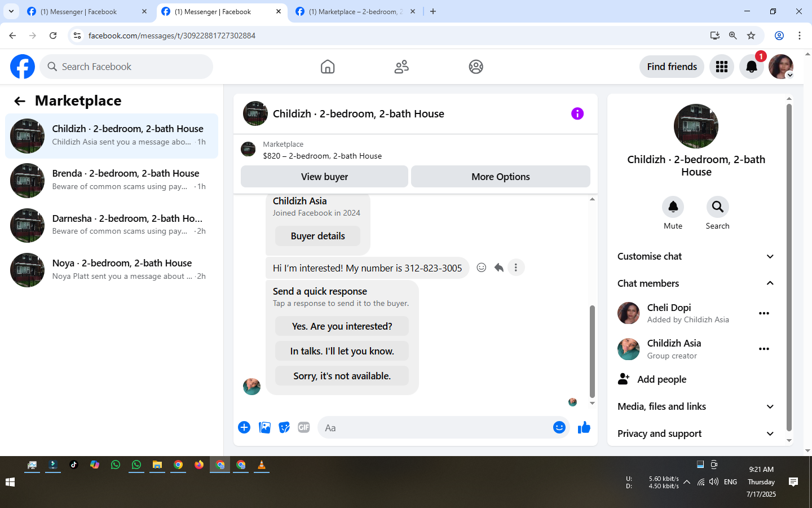Open a new browser tab with the plus button

pyautogui.click(x=433, y=11)
